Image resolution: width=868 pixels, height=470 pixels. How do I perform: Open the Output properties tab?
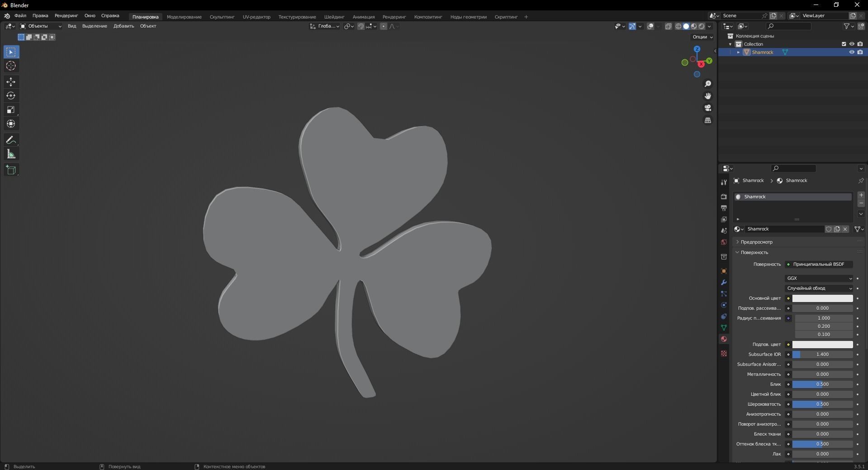[x=724, y=208]
